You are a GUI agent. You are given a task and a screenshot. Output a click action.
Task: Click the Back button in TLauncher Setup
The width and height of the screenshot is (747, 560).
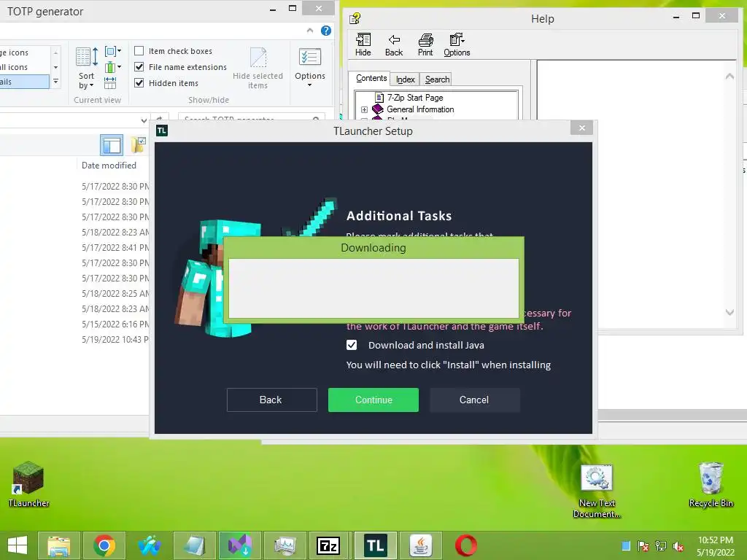(271, 400)
